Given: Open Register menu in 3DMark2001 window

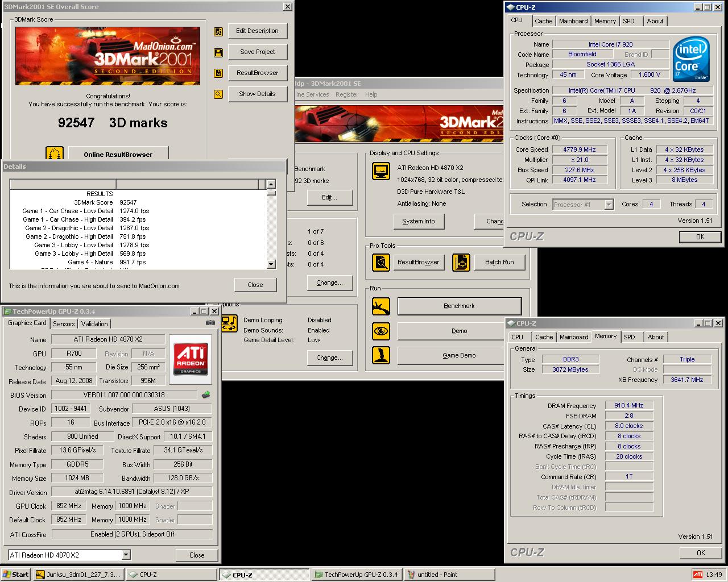Looking at the screenshot, I should [x=347, y=94].
